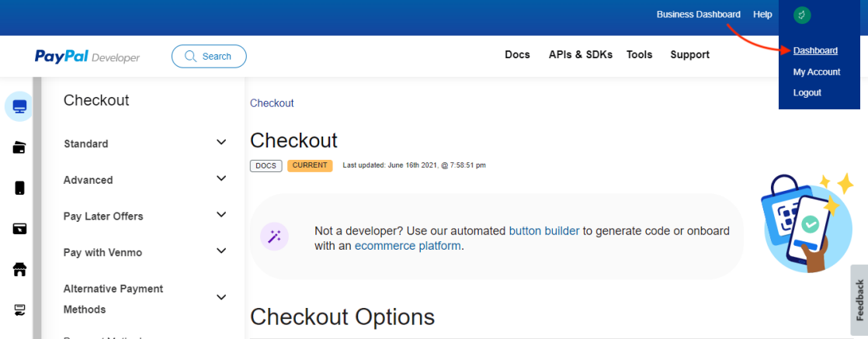This screenshot has width=868, height=339.
Task: Select the storefront icon in sidebar
Action: point(19,270)
